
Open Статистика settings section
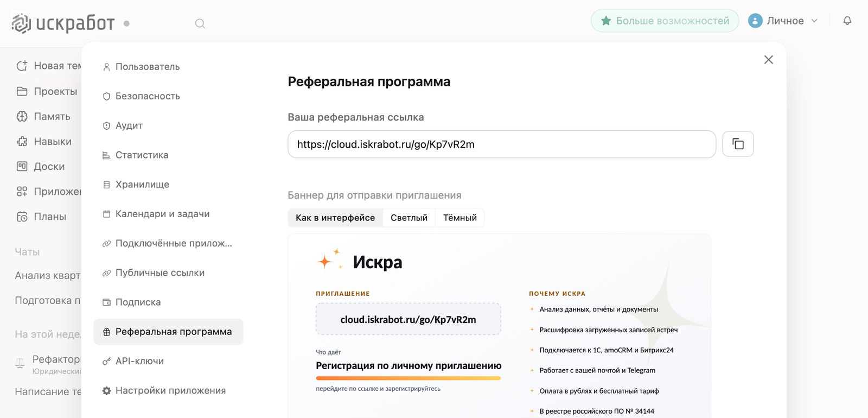pos(168,155)
